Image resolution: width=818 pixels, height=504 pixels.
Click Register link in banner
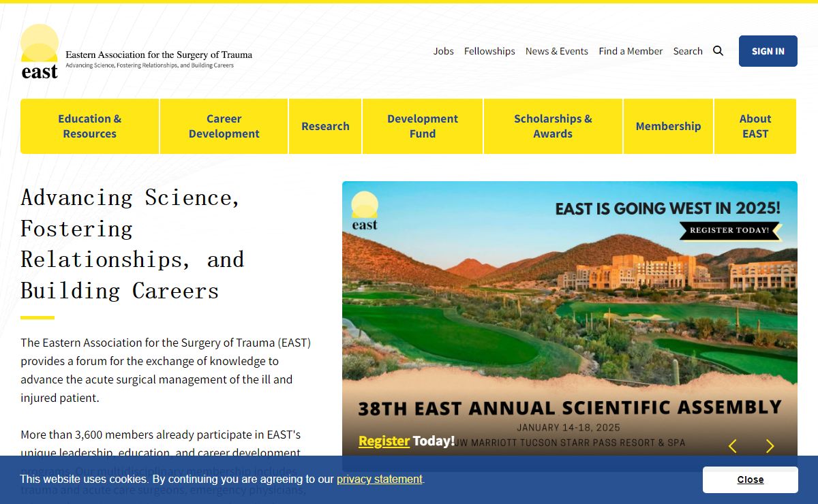coord(384,441)
